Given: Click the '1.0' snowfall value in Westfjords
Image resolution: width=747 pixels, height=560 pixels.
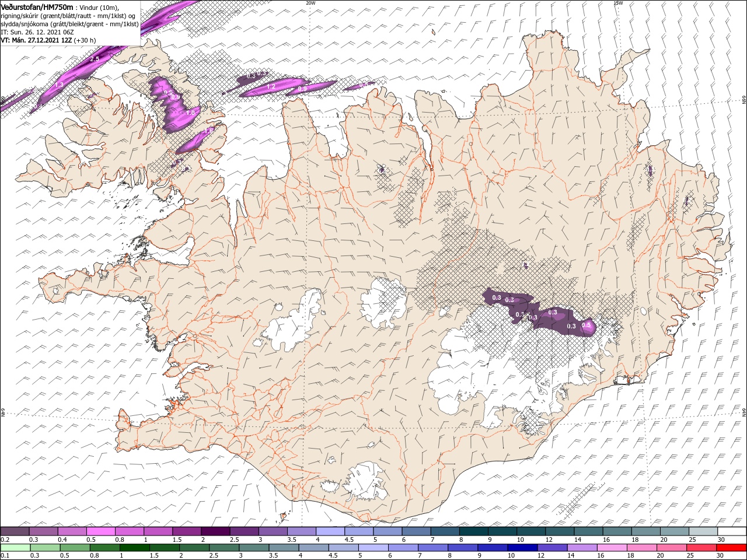Looking at the screenshot, I should pos(190,113).
